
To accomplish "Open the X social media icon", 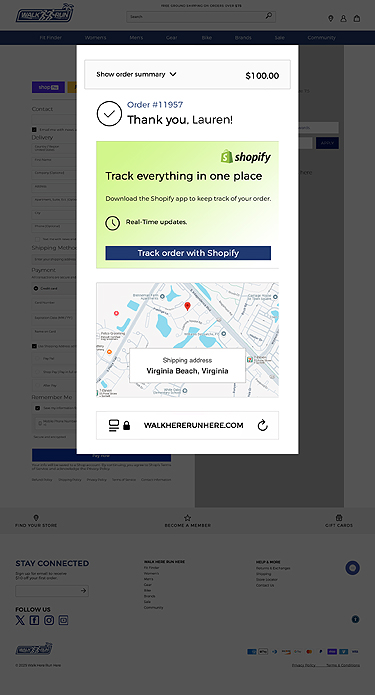I will pyautogui.click(x=20, y=620).
